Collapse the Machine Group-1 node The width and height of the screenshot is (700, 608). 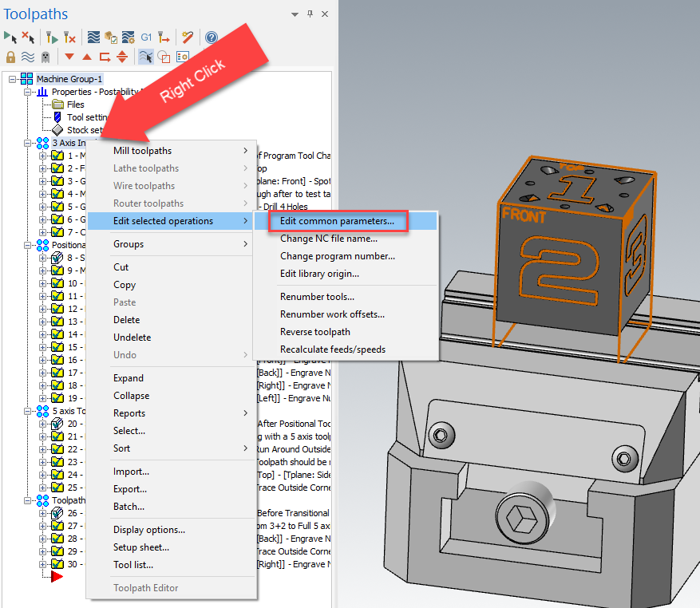12,79
